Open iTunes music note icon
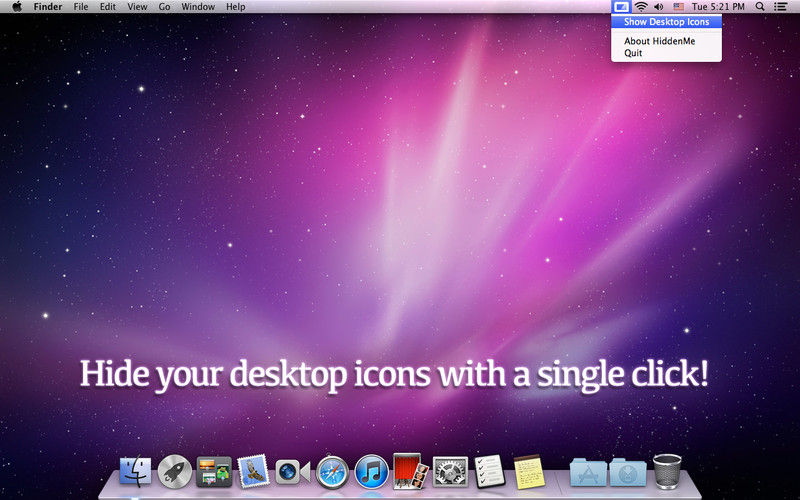 pos(371,471)
